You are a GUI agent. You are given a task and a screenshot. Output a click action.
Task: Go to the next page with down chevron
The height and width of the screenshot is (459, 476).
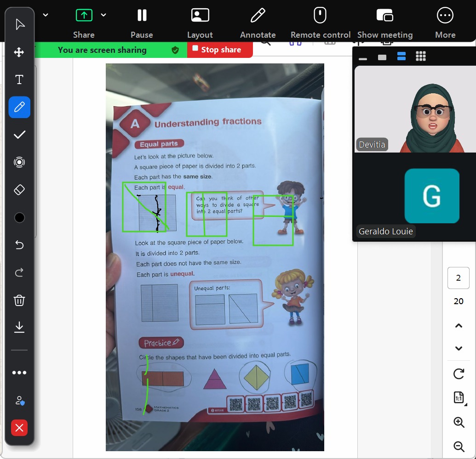click(459, 348)
